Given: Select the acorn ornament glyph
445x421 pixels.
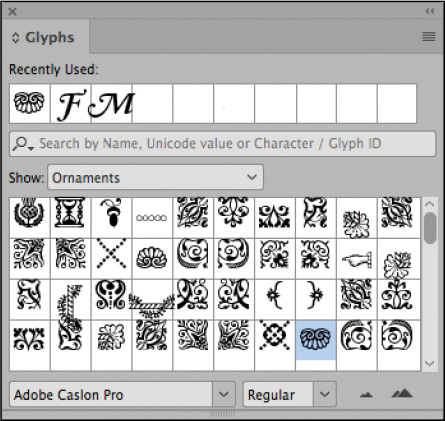Looking at the screenshot, I should pos(111,217).
